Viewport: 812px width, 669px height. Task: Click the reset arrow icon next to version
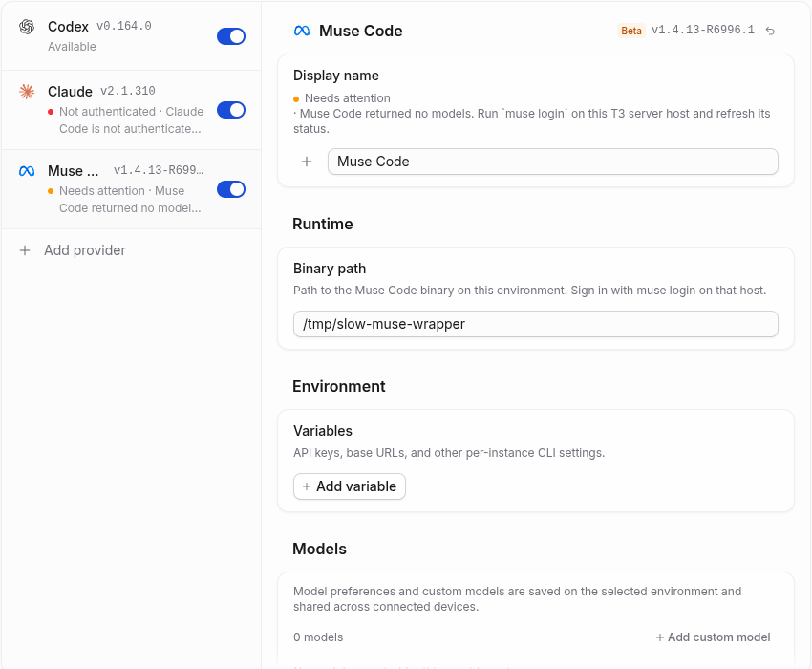pyautogui.click(x=770, y=31)
